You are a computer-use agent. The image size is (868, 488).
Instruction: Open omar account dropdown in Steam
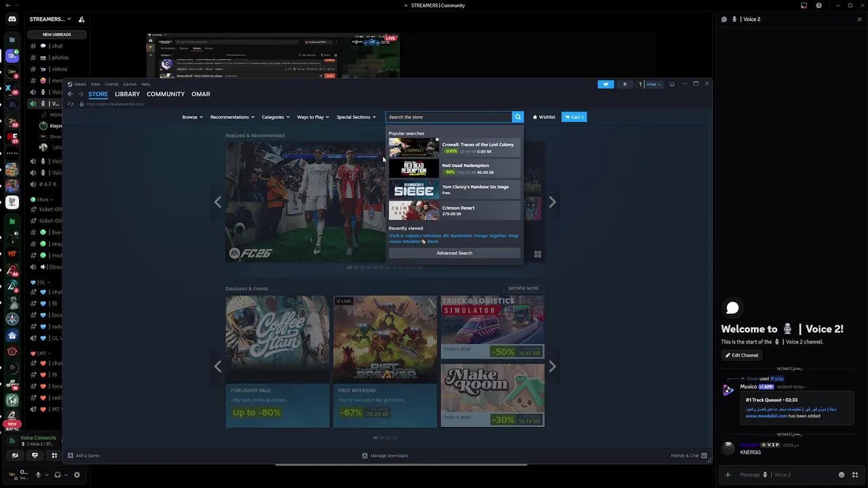653,84
